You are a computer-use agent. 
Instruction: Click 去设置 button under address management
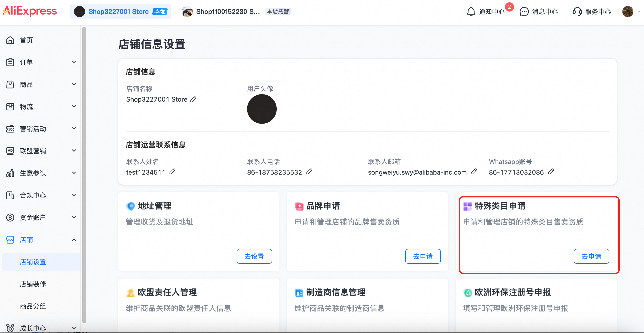pos(254,256)
